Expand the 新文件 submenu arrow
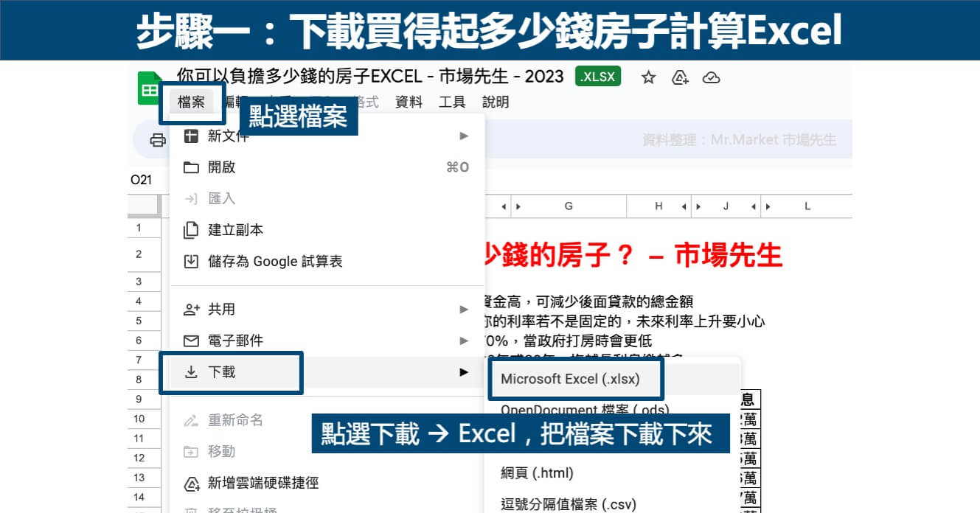Screen dimensions: 980x513 click(464, 136)
